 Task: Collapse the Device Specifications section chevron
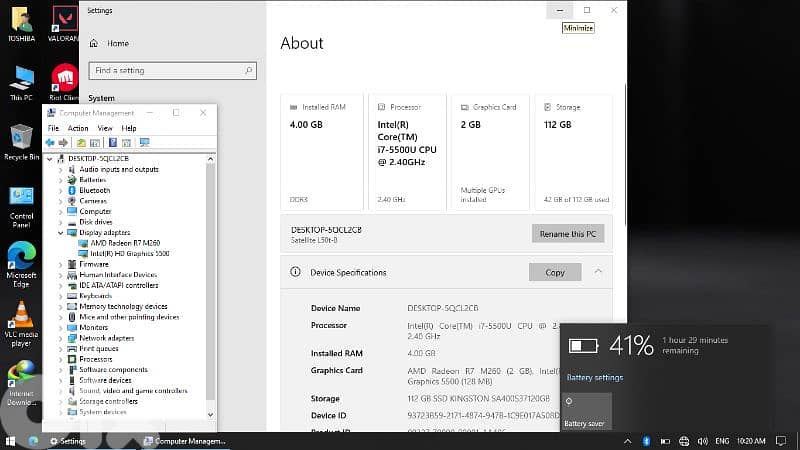pos(598,271)
